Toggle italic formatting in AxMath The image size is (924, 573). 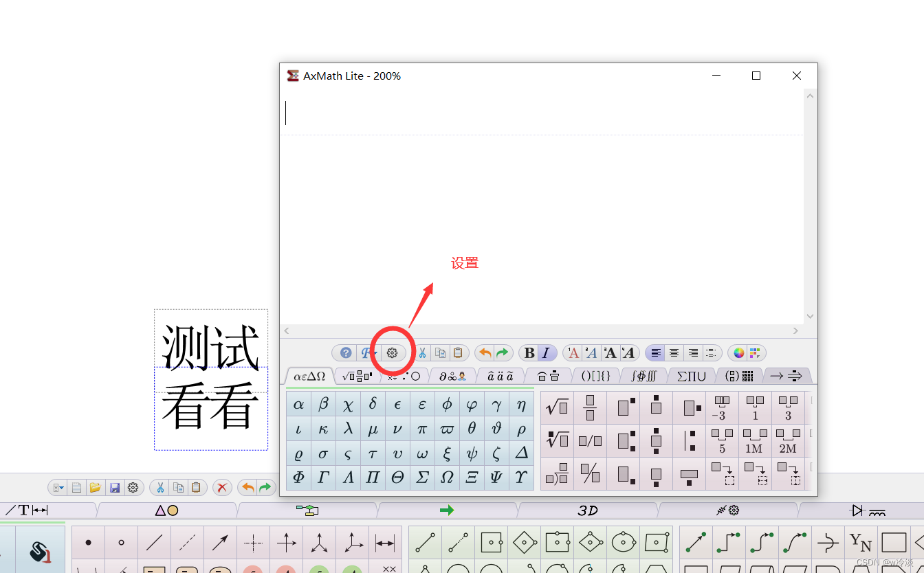(546, 353)
